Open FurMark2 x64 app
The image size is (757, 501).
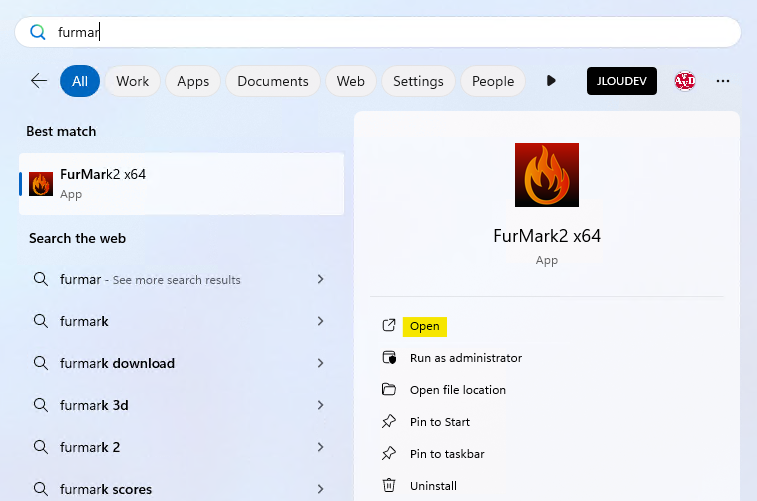point(424,326)
